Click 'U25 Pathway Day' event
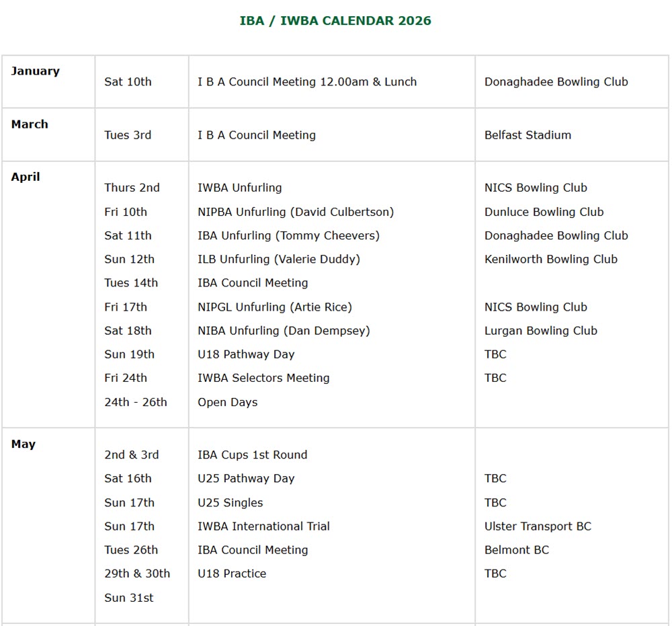Viewport: 672px width, 626px height. (x=246, y=479)
